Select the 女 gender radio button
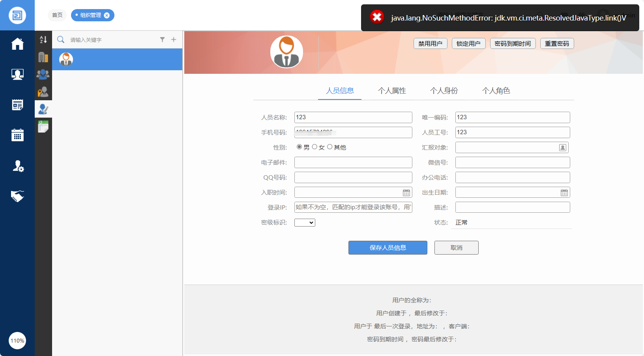Image resolution: width=644 pixels, height=356 pixels. (x=315, y=147)
